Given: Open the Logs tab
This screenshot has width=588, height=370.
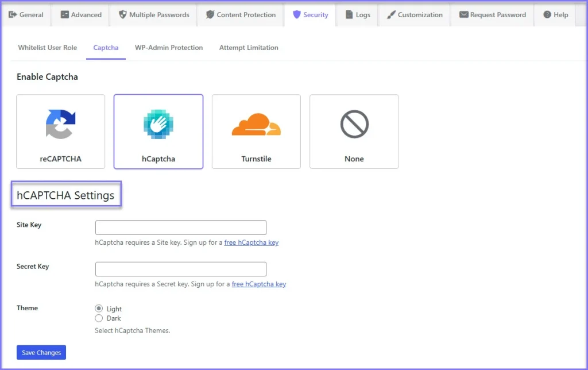Looking at the screenshot, I should (358, 15).
